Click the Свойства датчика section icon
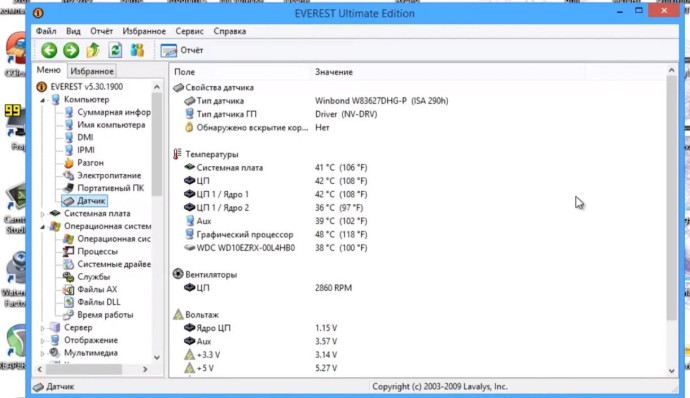The height and width of the screenshot is (398, 690). point(178,88)
